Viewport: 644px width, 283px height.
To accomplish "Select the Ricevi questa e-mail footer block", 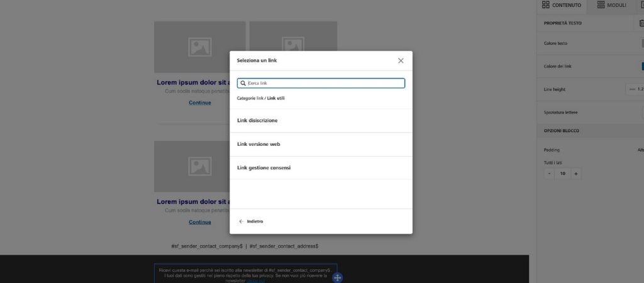I will (246, 273).
